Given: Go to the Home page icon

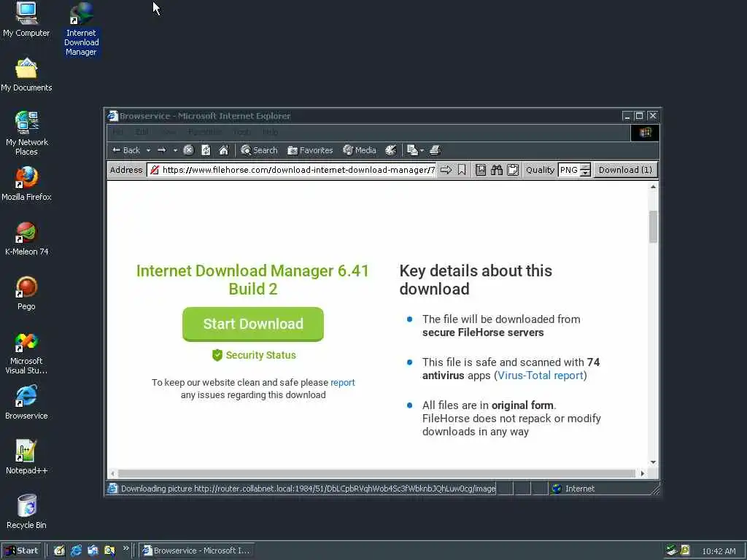Looking at the screenshot, I should click(x=223, y=150).
